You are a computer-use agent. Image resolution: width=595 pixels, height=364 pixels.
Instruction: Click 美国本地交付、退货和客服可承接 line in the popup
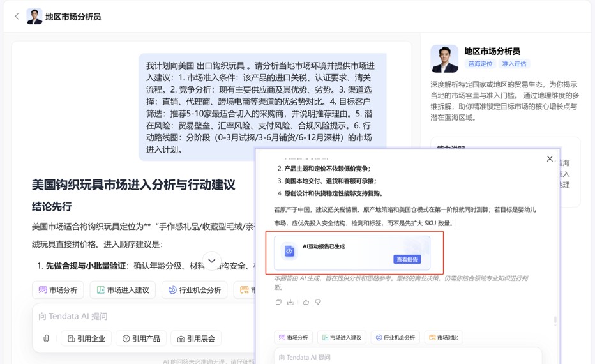click(330, 181)
